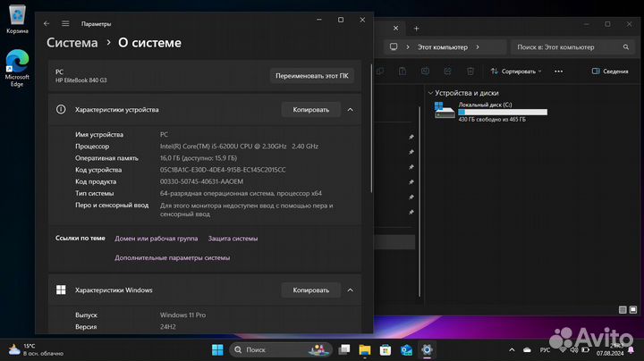This screenshot has width=644, height=361.
Task: Click the info icon beside device specifications
Action: [61, 110]
